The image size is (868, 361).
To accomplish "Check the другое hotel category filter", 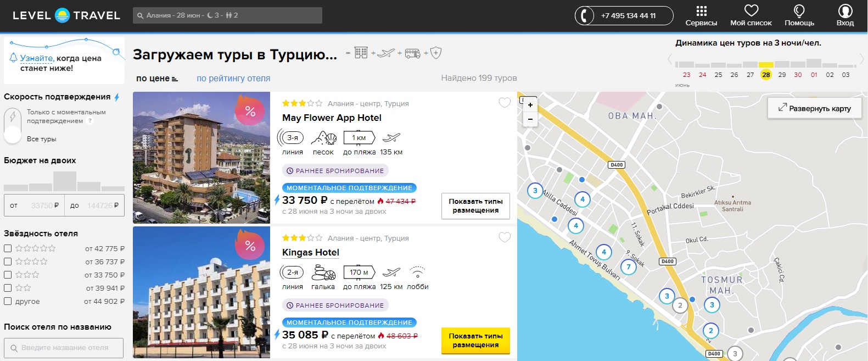I will click(x=8, y=301).
